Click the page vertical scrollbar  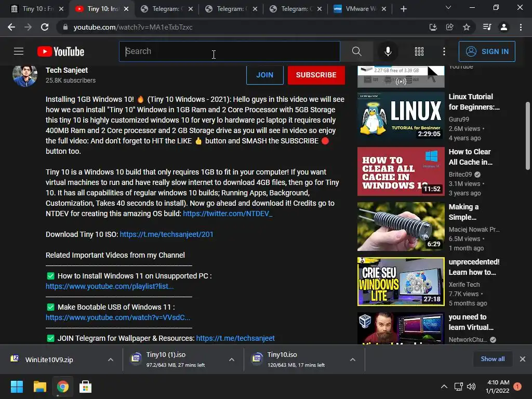pos(528,136)
